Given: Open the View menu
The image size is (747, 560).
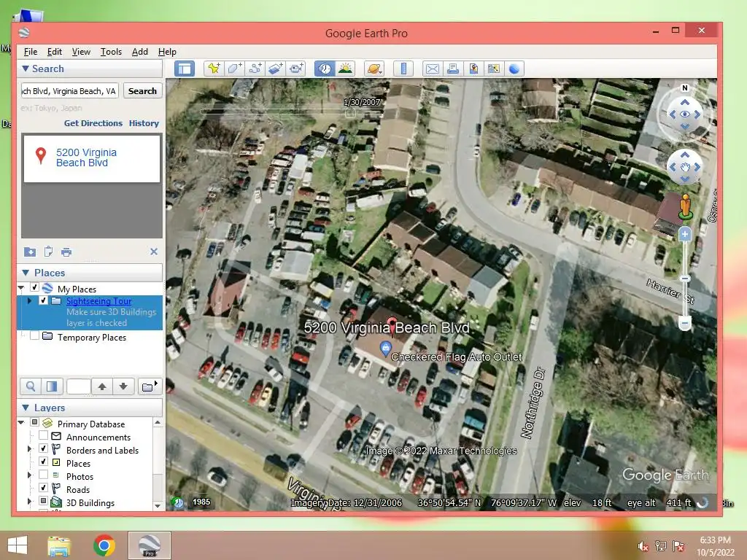Looking at the screenshot, I should click(x=81, y=52).
